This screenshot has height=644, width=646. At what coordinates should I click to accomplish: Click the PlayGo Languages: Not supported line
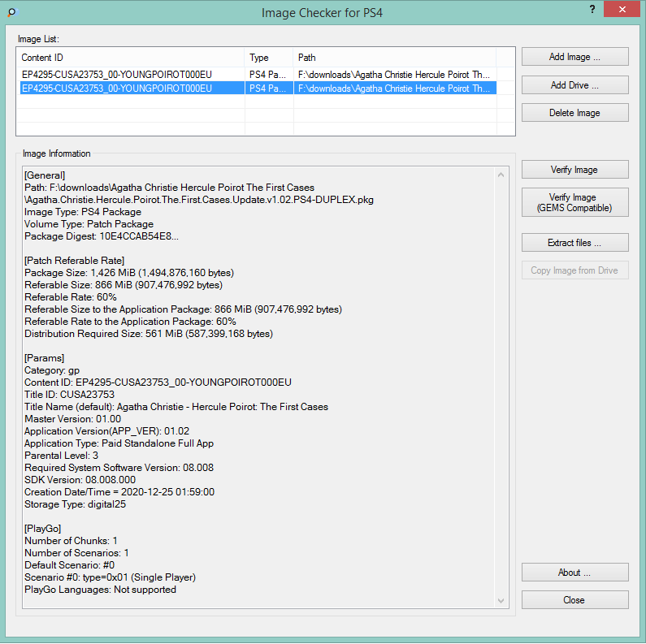[x=100, y=590]
